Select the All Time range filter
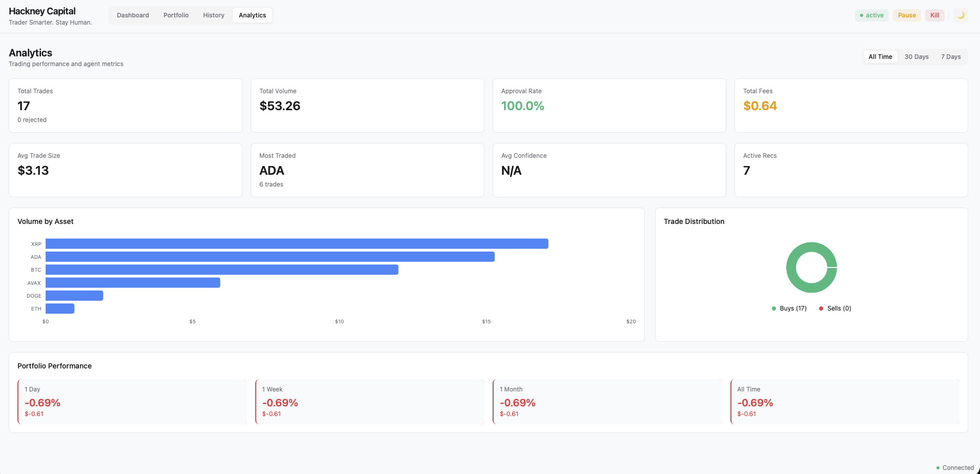Screen dimensions: 980x474 pos(880,56)
